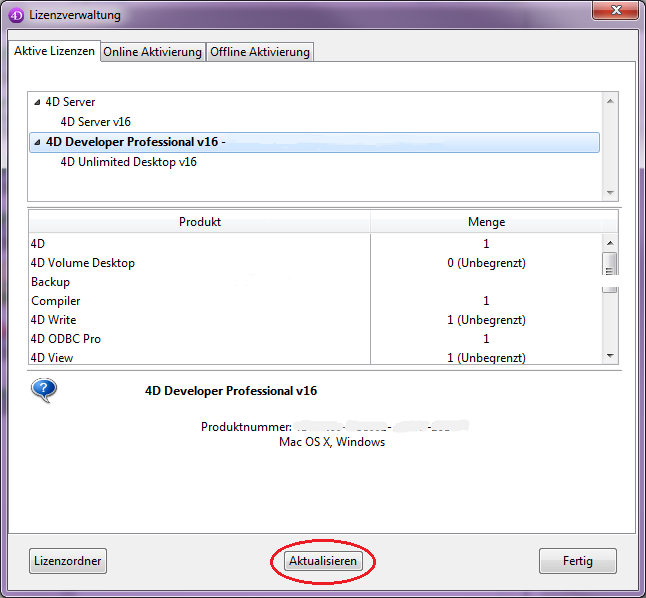This screenshot has width=646, height=598.
Task: Select the Compiler product row
Action: (315, 301)
